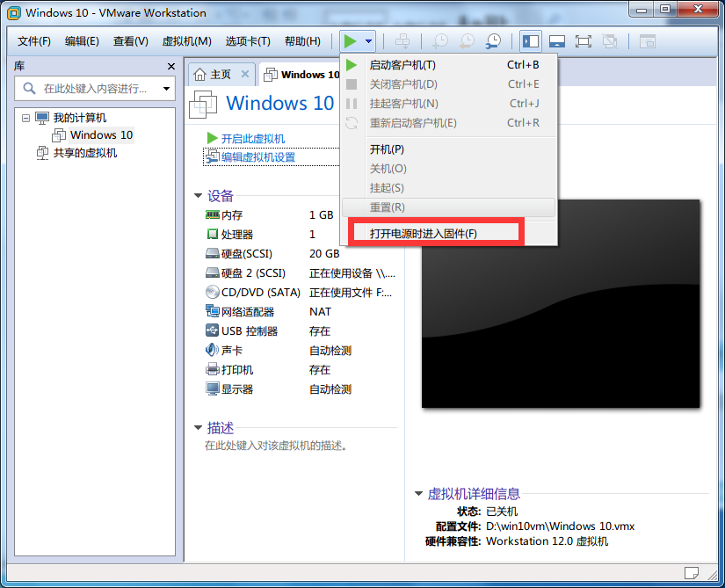This screenshot has width=725, height=588.
Task: Select the USB controller device icon
Action: (212, 331)
